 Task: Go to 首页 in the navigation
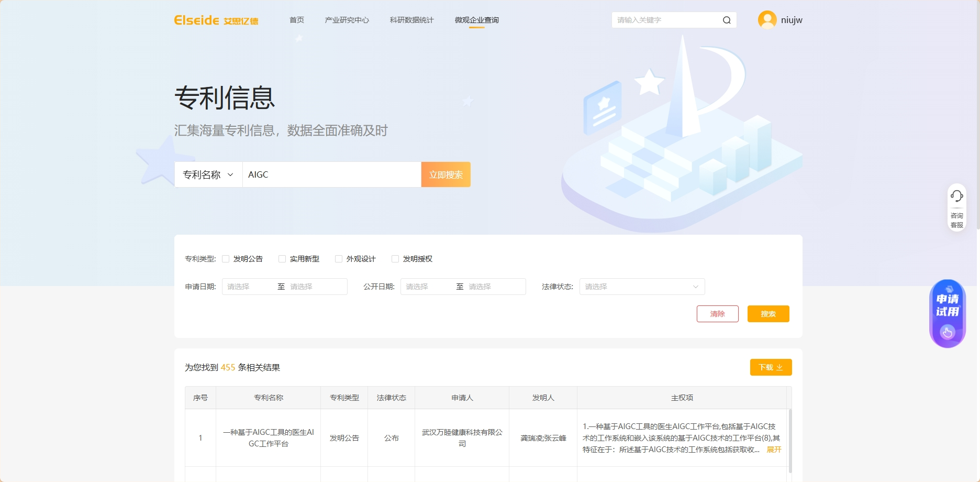coord(297,20)
